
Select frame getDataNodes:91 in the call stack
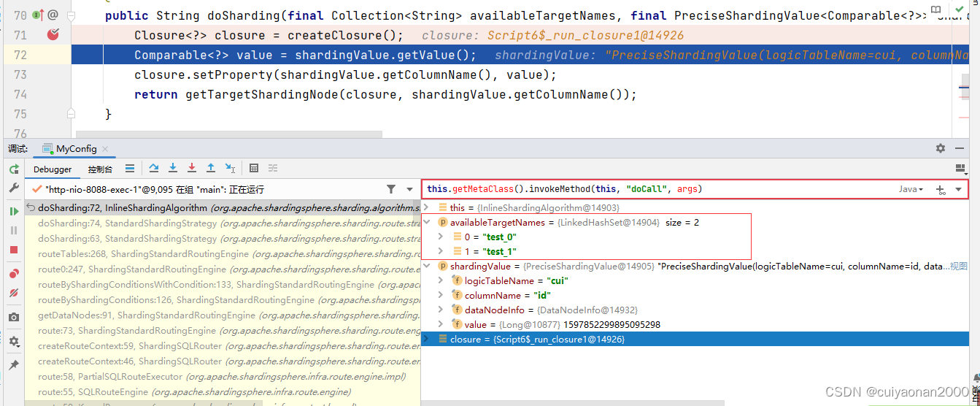click(223, 315)
